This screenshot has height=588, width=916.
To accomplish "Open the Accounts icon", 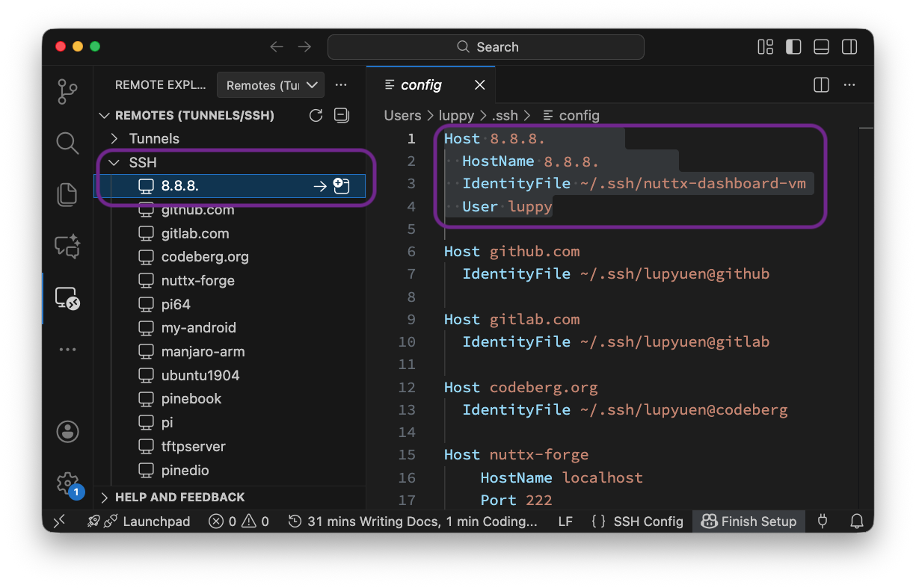I will point(67,432).
